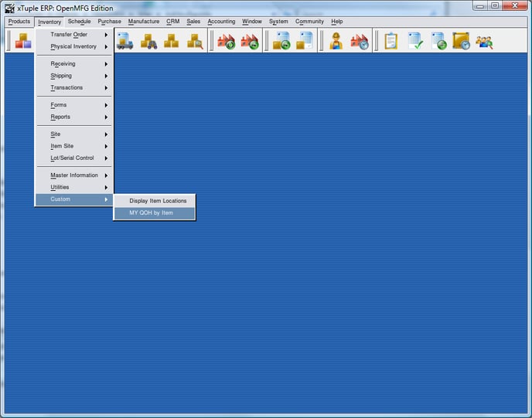Open the Help menu
The image size is (532, 418).
click(x=336, y=22)
